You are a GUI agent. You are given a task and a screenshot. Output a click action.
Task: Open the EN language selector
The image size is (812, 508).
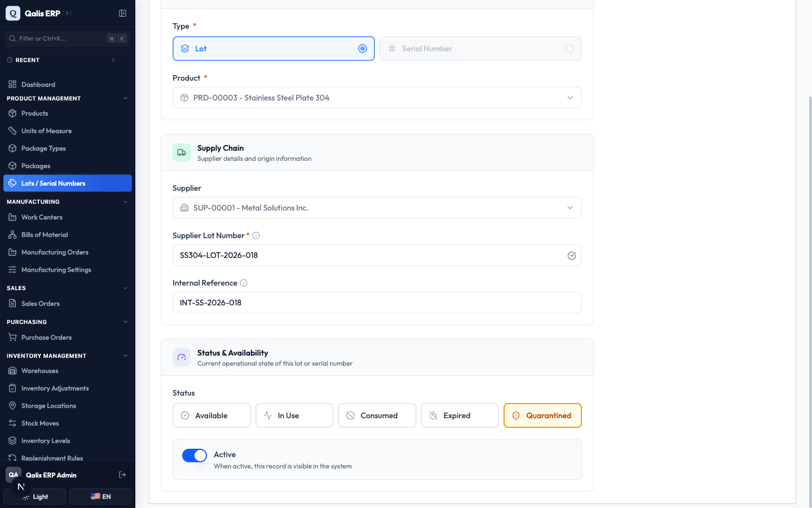pyautogui.click(x=100, y=497)
